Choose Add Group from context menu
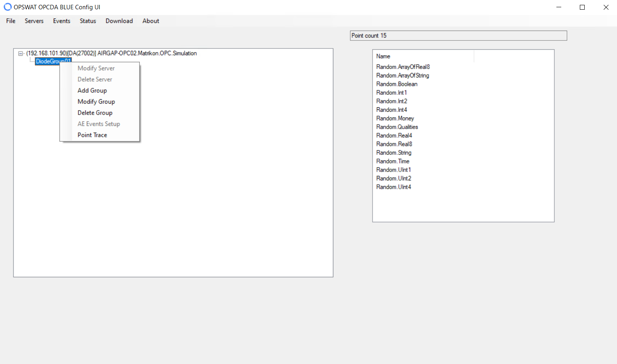 [x=99, y=90]
